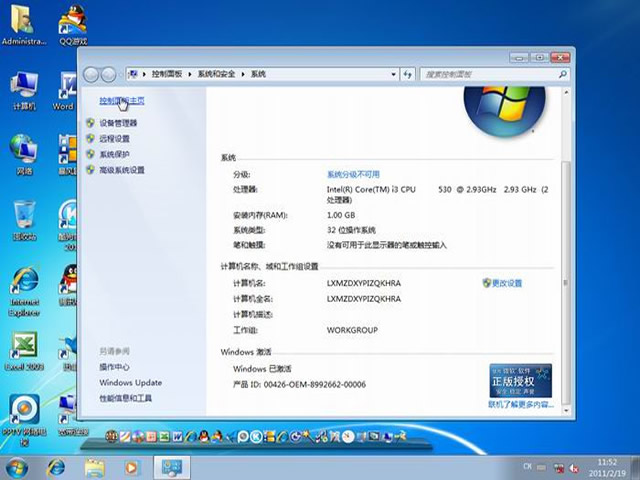
Task: Open the Recycle Bin desktop icon
Action: pos(24,220)
